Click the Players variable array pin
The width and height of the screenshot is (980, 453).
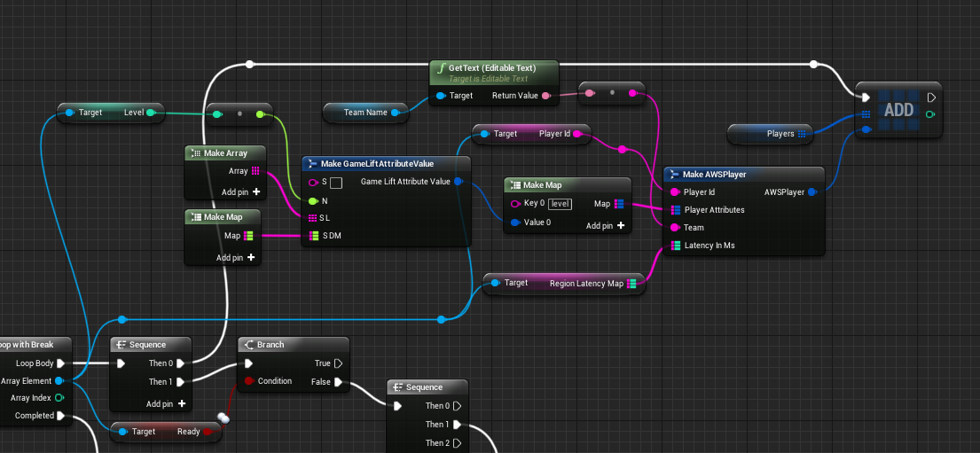[x=802, y=134]
